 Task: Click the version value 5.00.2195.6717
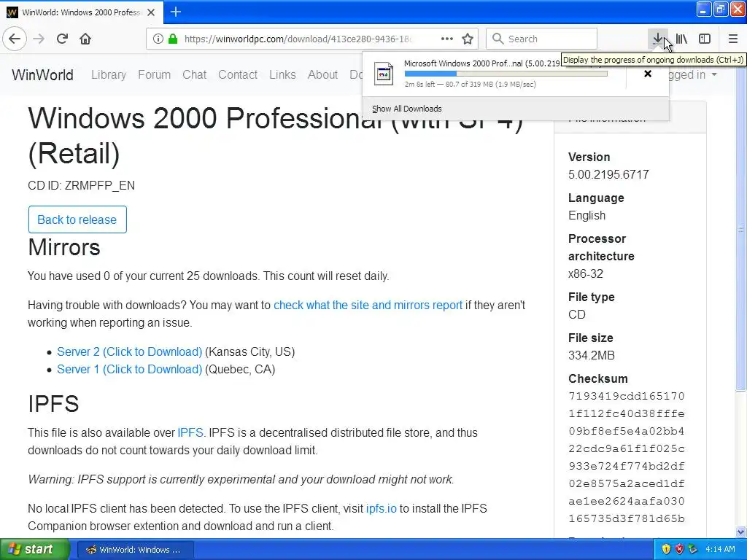click(x=608, y=174)
